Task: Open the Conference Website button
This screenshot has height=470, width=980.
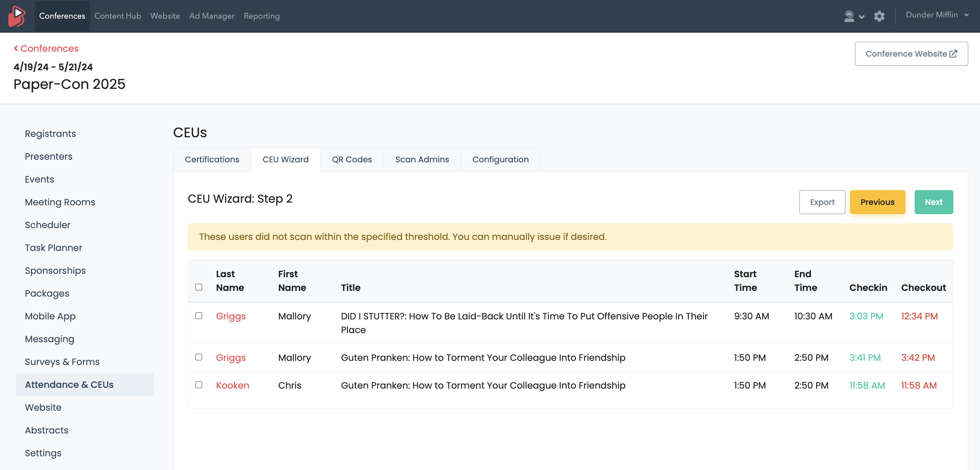Action: [x=911, y=54]
